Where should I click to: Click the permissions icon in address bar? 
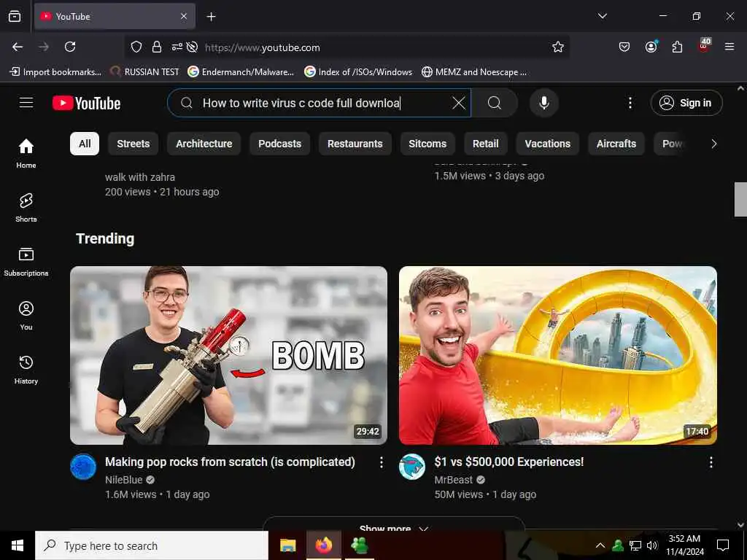[x=177, y=47]
